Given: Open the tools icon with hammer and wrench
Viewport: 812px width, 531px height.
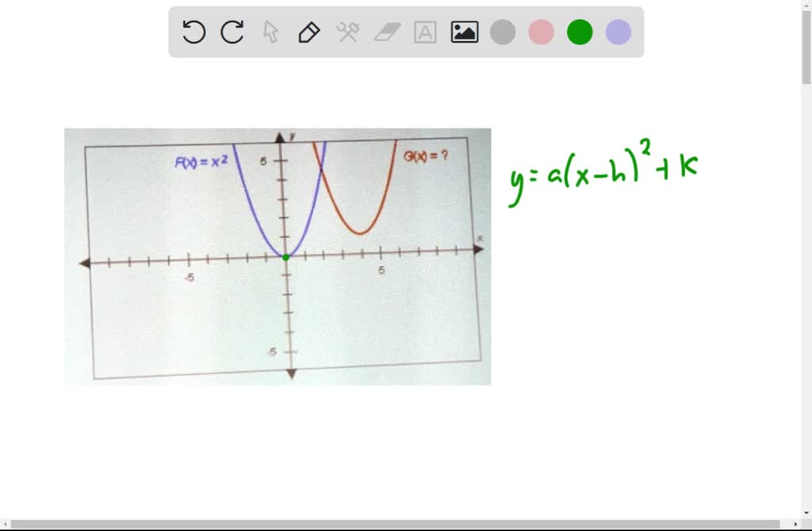Looking at the screenshot, I should pos(347,32).
